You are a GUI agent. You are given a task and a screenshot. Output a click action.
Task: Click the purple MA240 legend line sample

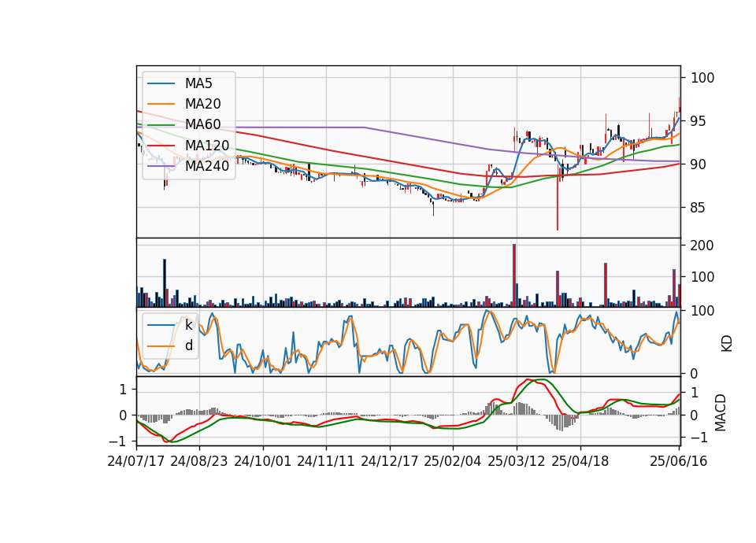tap(161, 166)
